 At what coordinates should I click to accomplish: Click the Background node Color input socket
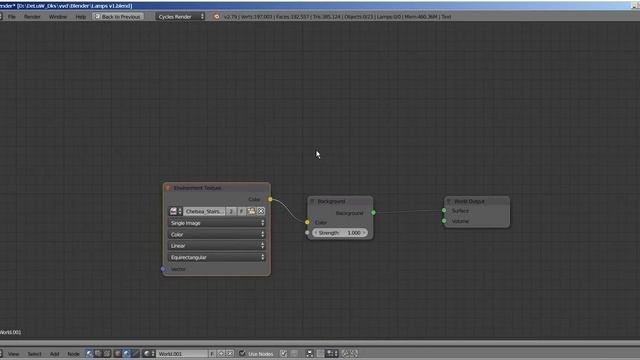click(307, 222)
